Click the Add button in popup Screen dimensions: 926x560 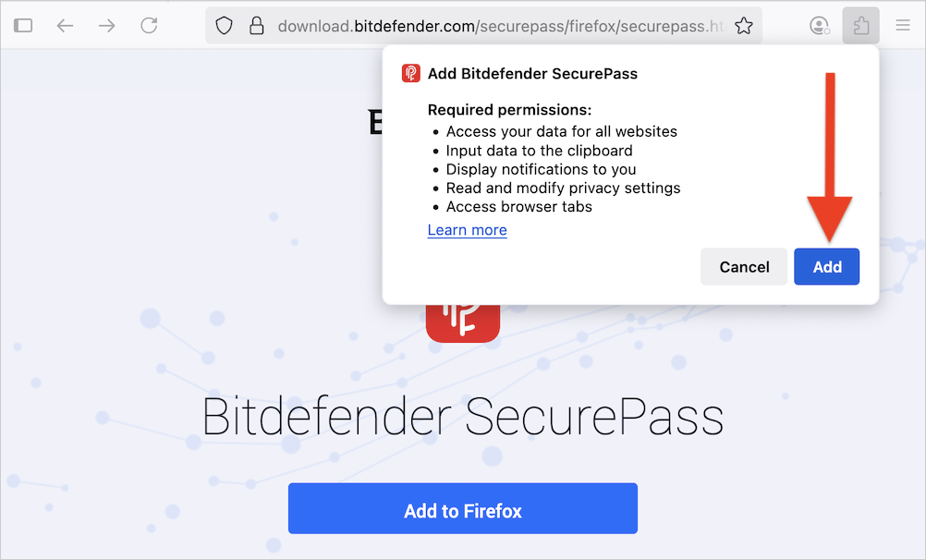coord(826,267)
